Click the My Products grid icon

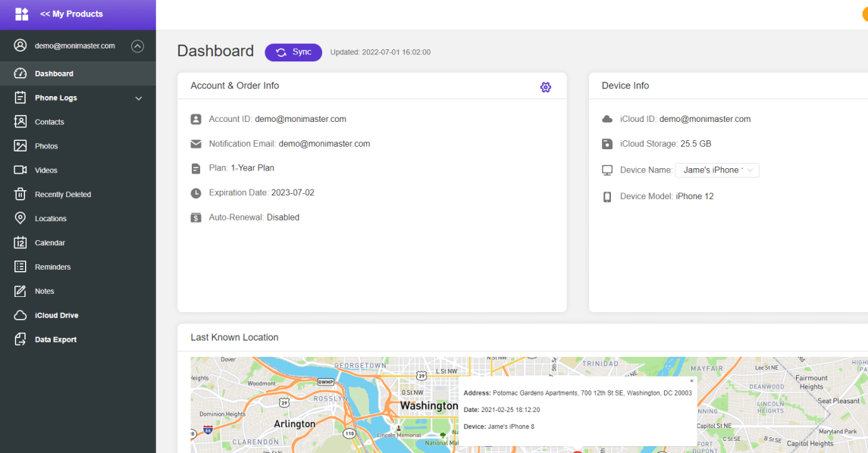click(21, 14)
